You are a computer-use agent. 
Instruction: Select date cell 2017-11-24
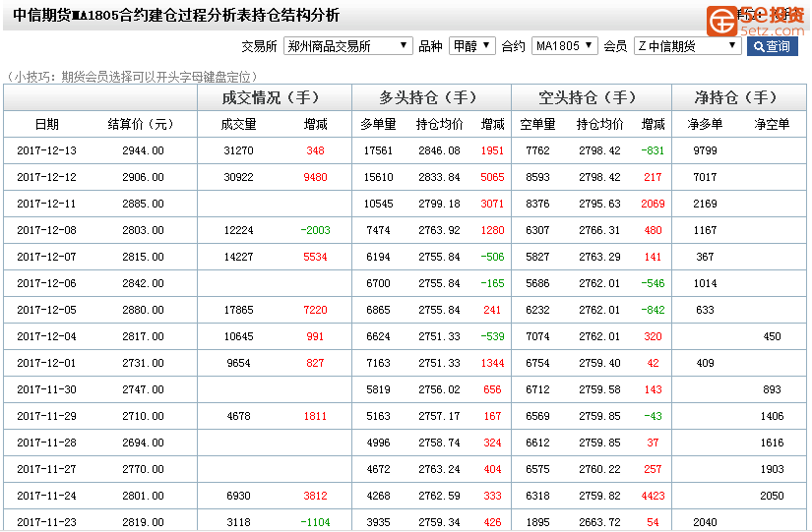46,496
